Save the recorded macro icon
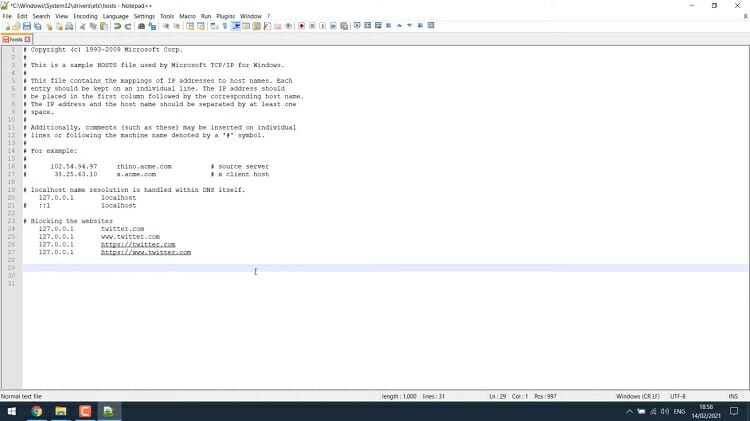The height and width of the screenshot is (421, 750). [x=343, y=26]
